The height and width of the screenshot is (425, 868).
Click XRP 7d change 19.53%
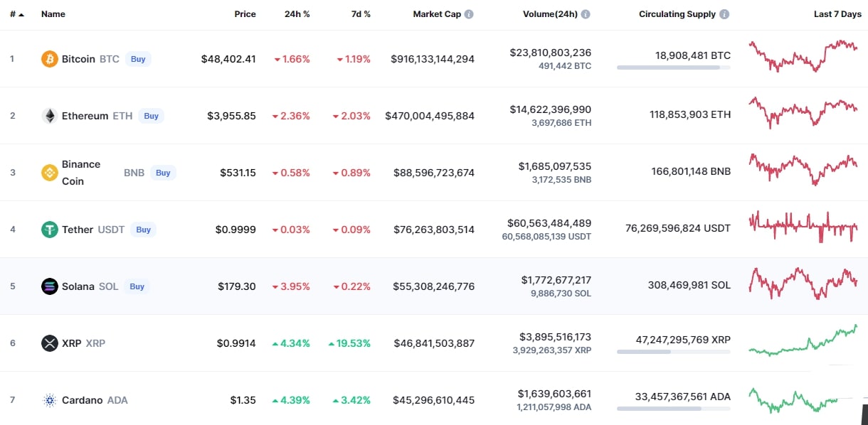(x=349, y=343)
